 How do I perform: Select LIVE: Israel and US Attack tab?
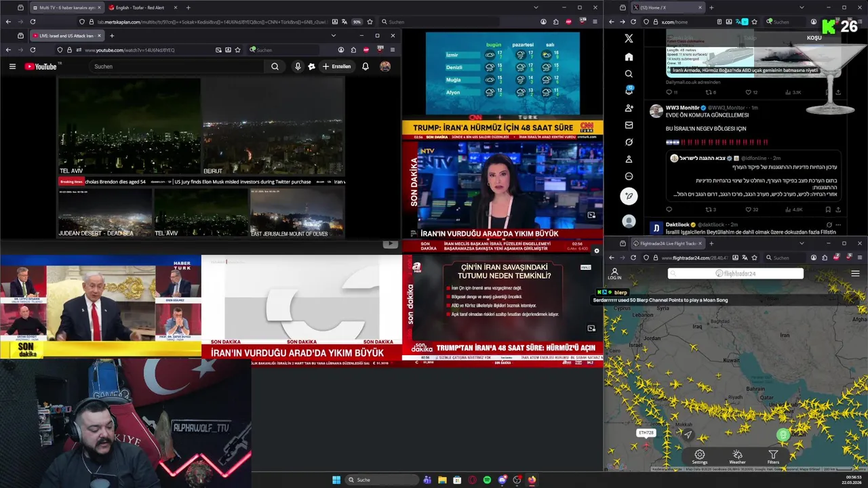coord(66,35)
